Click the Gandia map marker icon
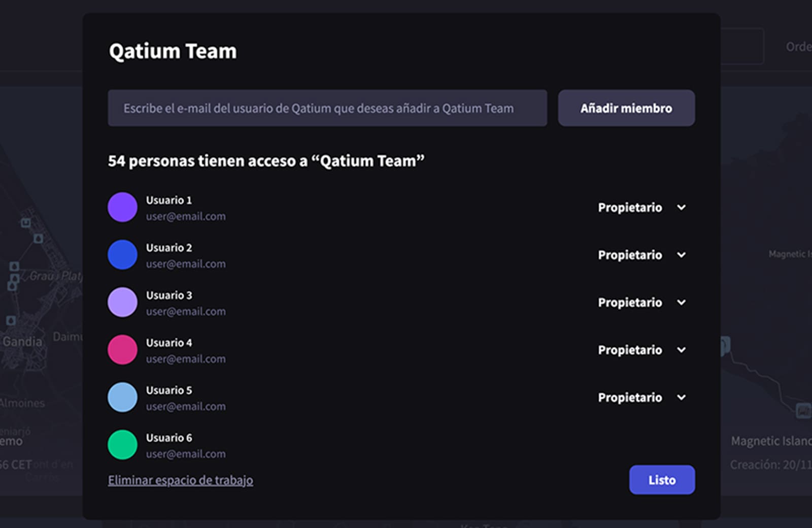 (11, 321)
